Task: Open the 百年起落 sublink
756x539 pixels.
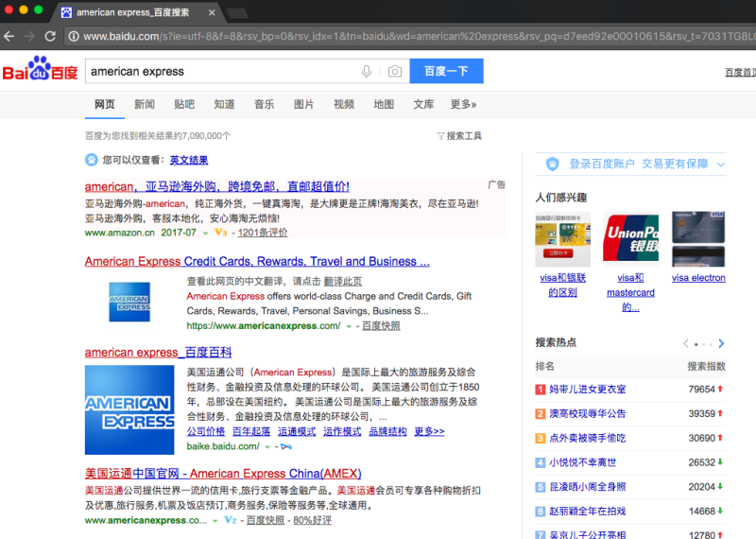Action: click(x=251, y=431)
